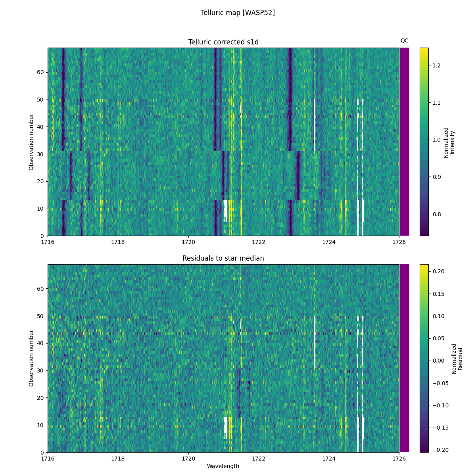Click the −0.10 tick on residual colorbar
Screen dimensions: 476x476
440,405
